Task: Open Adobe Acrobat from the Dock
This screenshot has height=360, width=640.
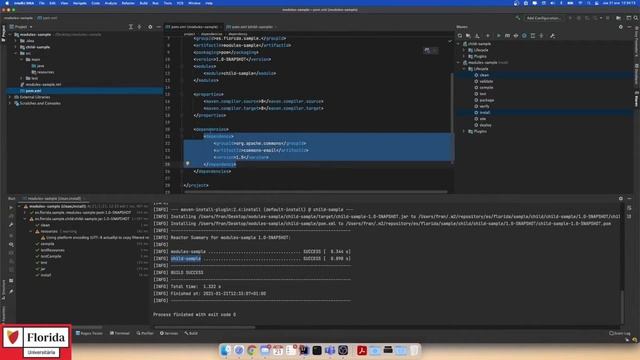Action: tap(362, 350)
